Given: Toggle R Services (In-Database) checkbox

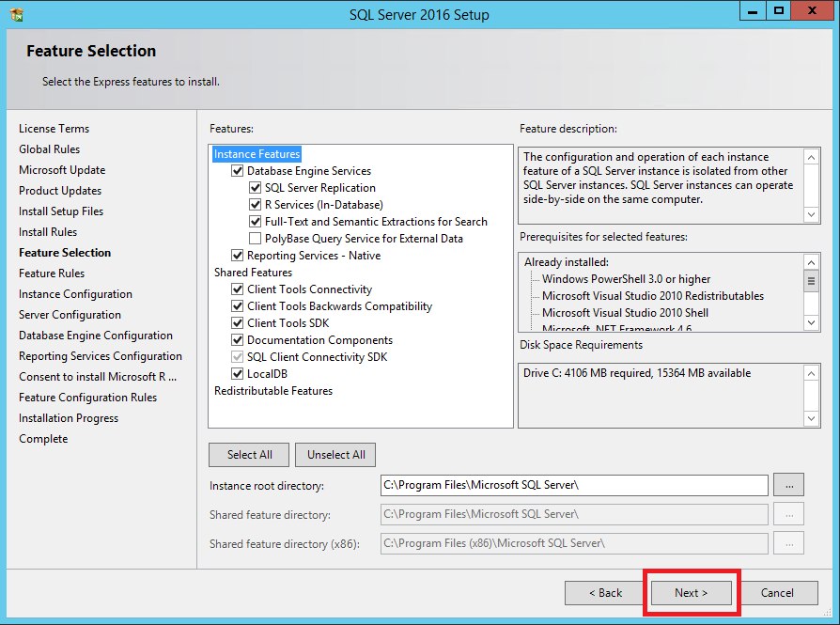Looking at the screenshot, I should tap(255, 205).
